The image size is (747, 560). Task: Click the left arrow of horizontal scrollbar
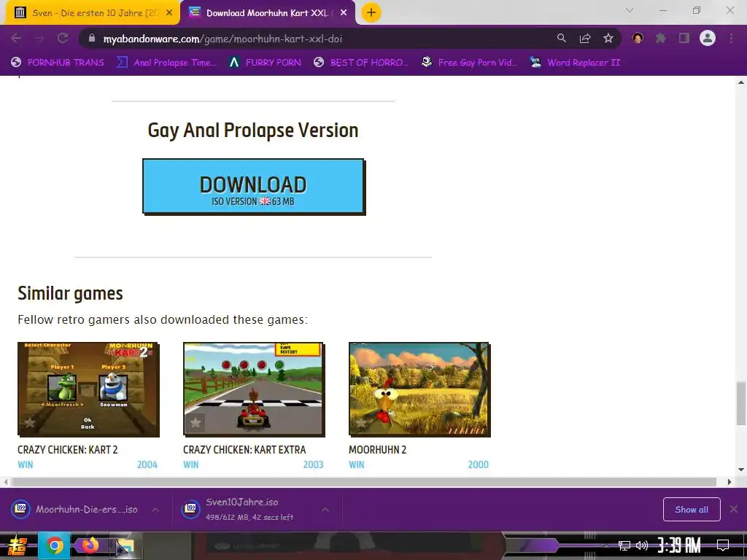(5, 482)
